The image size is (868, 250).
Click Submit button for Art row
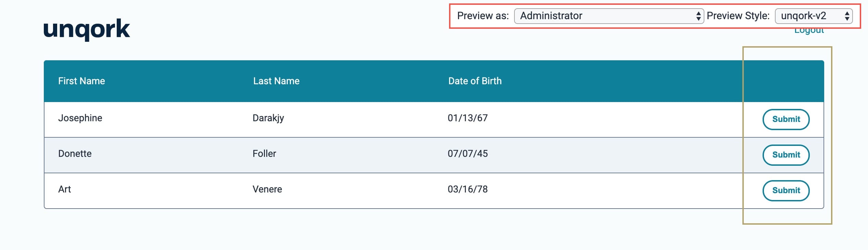[786, 190]
